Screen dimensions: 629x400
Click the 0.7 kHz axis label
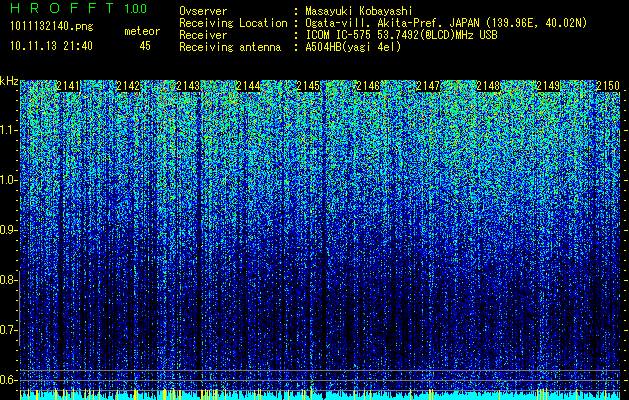(x=8, y=330)
